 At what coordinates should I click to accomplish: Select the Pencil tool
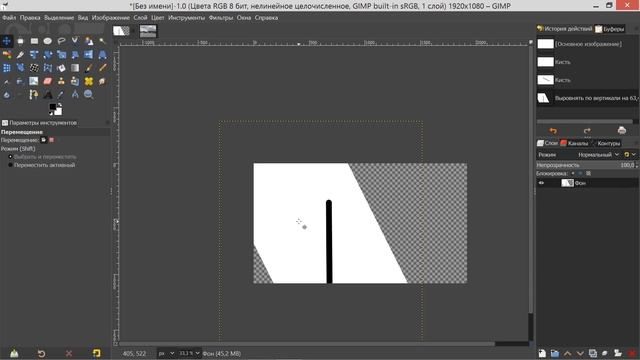pos(102,68)
